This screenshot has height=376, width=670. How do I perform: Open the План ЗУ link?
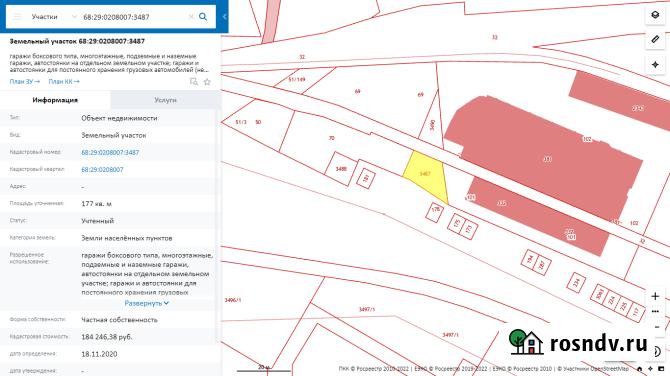pyautogui.click(x=25, y=81)
